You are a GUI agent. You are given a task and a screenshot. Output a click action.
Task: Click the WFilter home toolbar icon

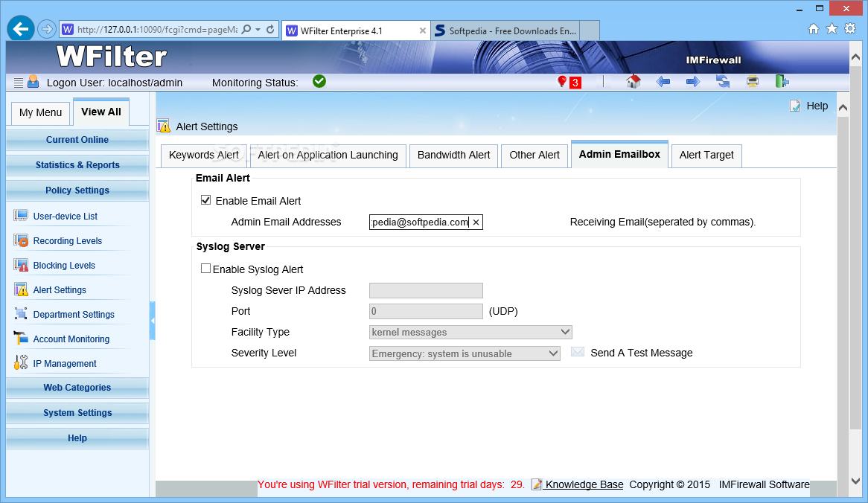click(634, 81)
